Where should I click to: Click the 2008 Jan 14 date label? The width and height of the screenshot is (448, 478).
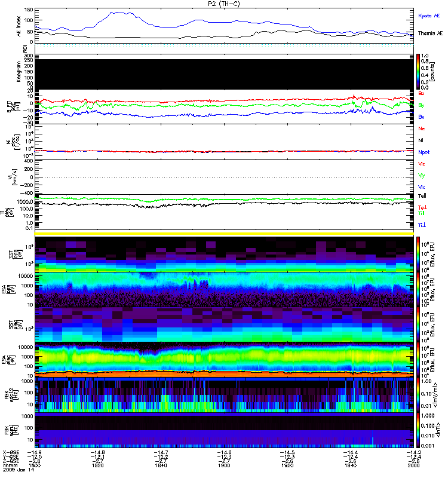click(x=19, y=470)
